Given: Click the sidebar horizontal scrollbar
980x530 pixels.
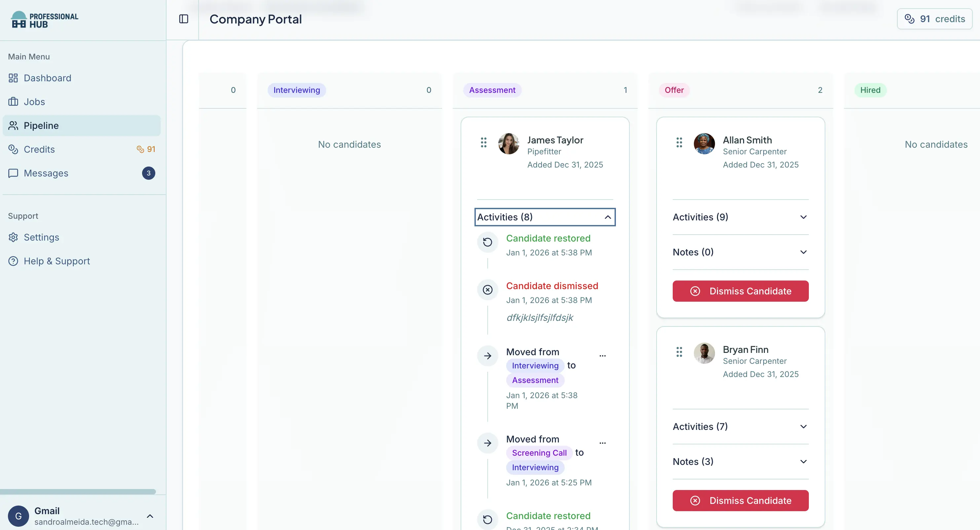Looking at the screenshot, I should coord(78,492).
